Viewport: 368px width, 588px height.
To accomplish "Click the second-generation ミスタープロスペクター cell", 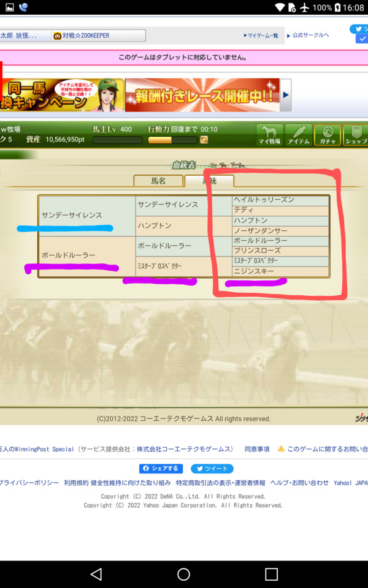I will point(183,266).
